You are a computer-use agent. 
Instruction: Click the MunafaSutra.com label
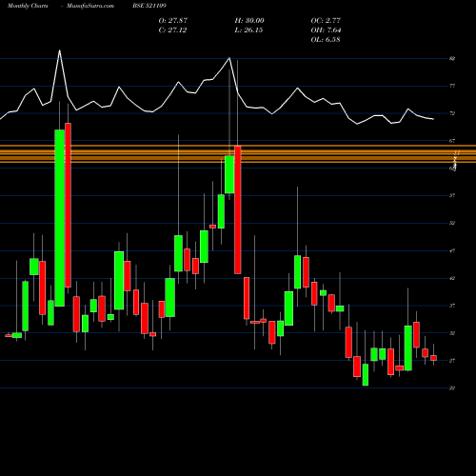click(90, 6)
